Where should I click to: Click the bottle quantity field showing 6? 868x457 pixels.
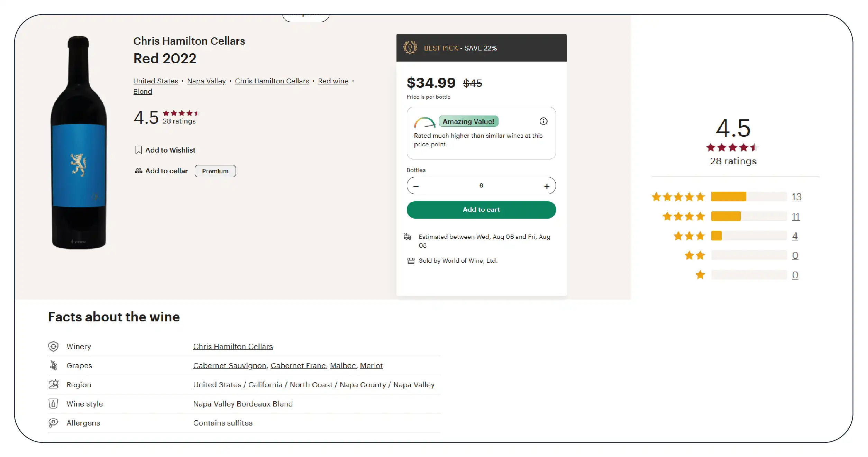tap(481, 186)
